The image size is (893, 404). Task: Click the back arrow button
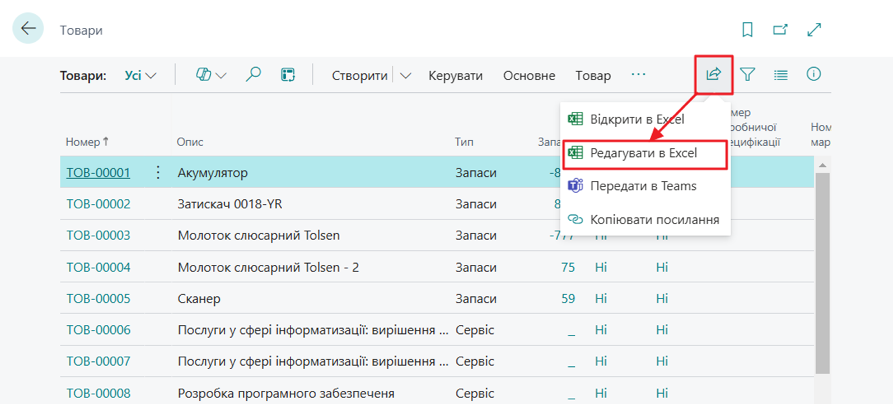point(28,29)
